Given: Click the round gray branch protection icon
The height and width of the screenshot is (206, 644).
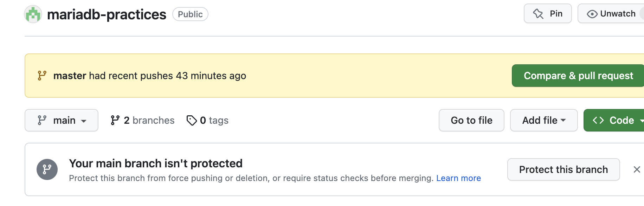Looking at the screenshot, I should pos(47,169).
